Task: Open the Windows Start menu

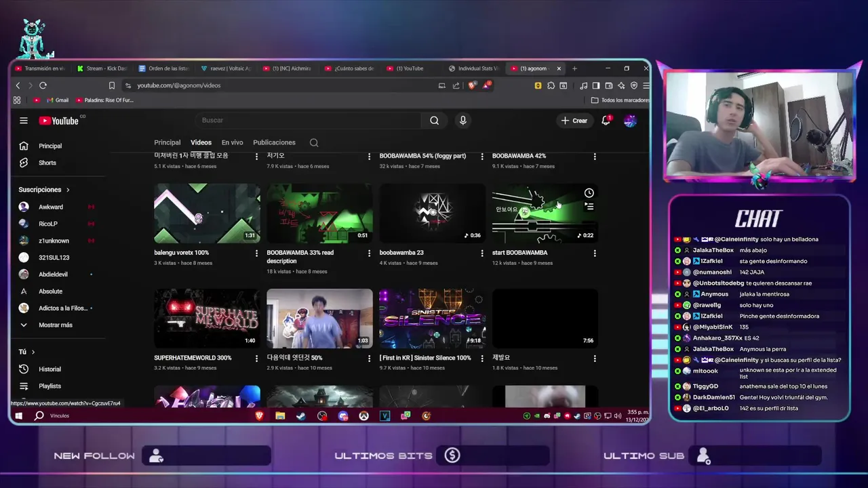Action: coord(19,415)
